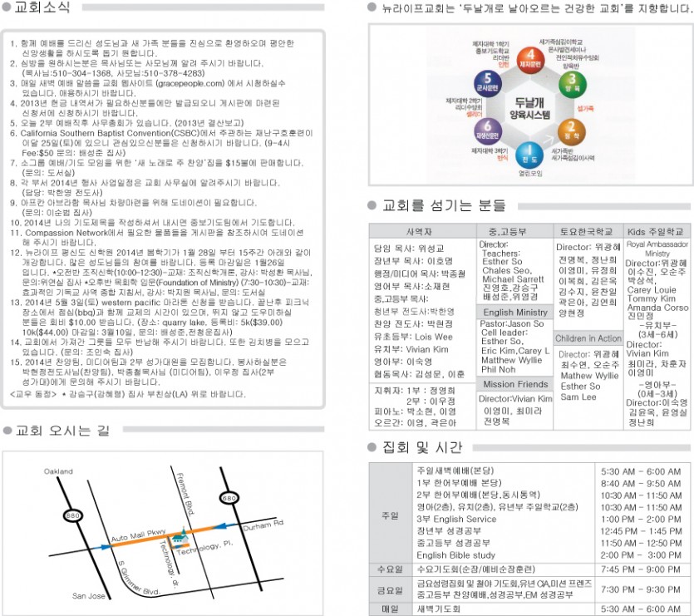Viewport: 694px width, 616px height.
Task: Click the Auto Mall Pkwy road label
Action: pyautogui.click(x=138, y=535)
